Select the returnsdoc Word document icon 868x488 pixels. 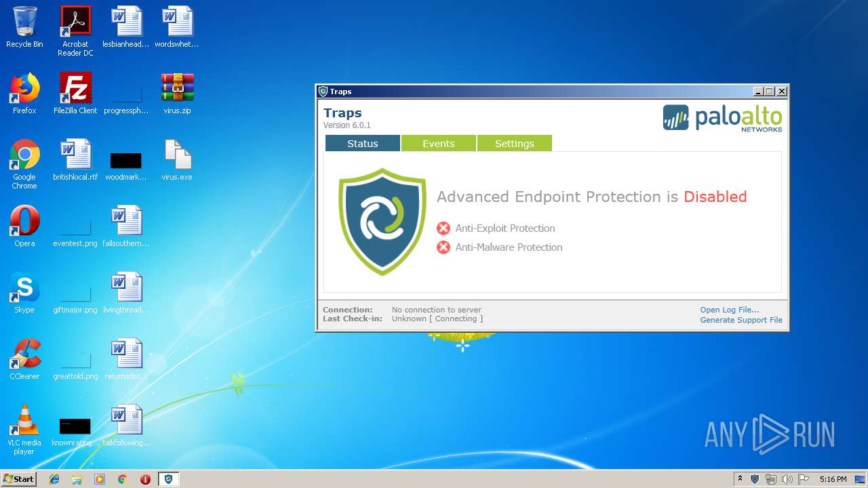coord(126,359)
